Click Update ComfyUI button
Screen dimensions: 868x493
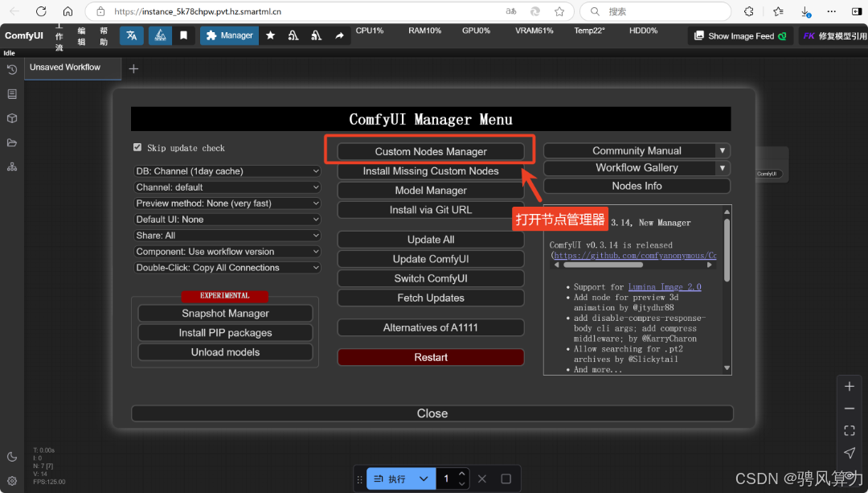pos(431,259)
